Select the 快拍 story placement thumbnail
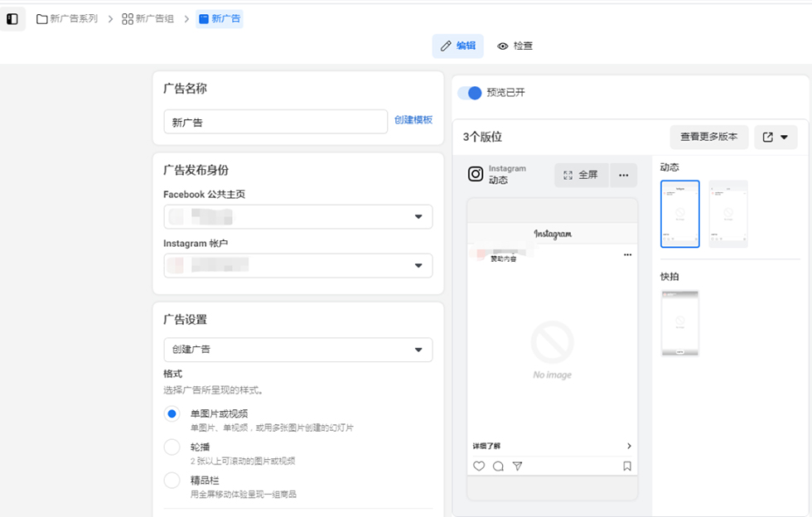812x517 pixels. tap(679, 323)
